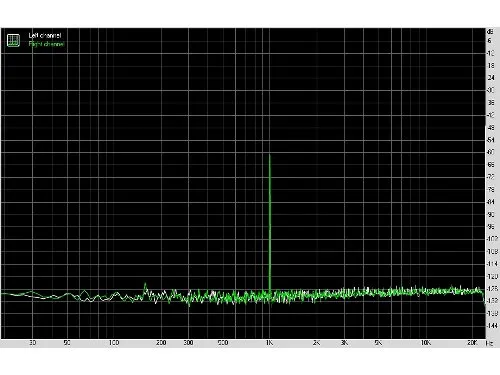Click the 30 Hz frequency axis label
Screen dimensions: 500x375
(x=32, y=343)
